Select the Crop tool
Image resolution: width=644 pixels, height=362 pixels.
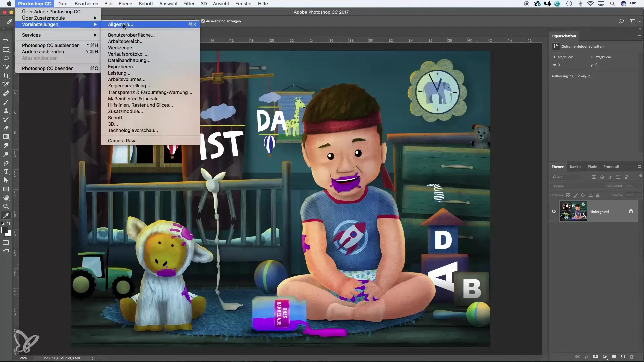6,76
